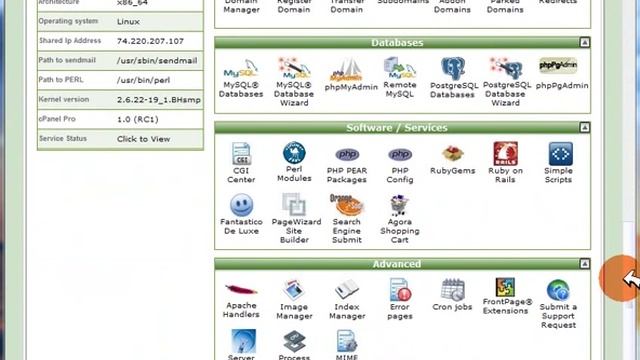Open Agora Shopping Cart
Image resolution: width=640 pixels, height=360 pixels.
coord(400,219)
